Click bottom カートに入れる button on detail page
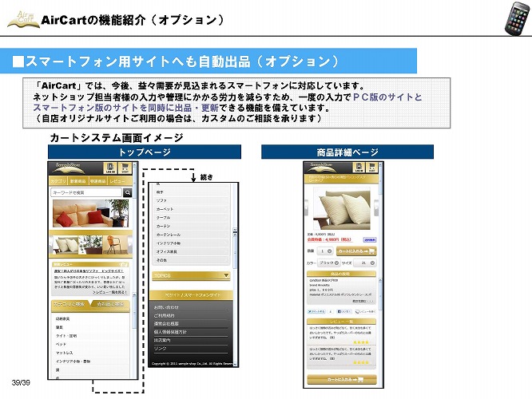Viewport: 532px width, 399px height. (342, 380)
